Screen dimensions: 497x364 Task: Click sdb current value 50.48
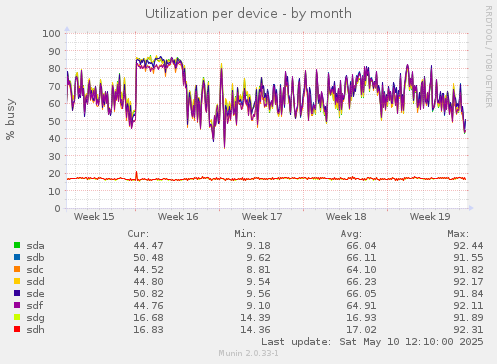pyautogui.click(x=148, y=258)
